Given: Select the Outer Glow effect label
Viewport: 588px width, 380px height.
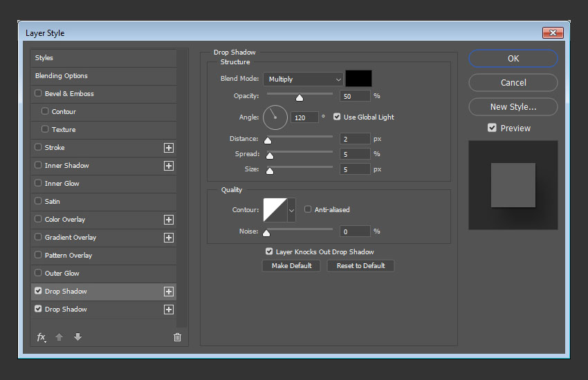Looking at the screenshot, I should 62,274.
